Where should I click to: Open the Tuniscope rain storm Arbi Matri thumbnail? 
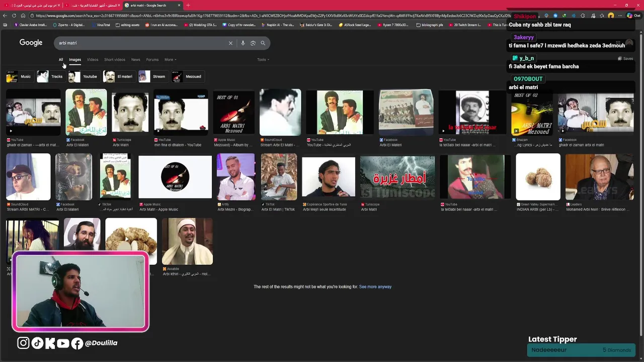397,177
